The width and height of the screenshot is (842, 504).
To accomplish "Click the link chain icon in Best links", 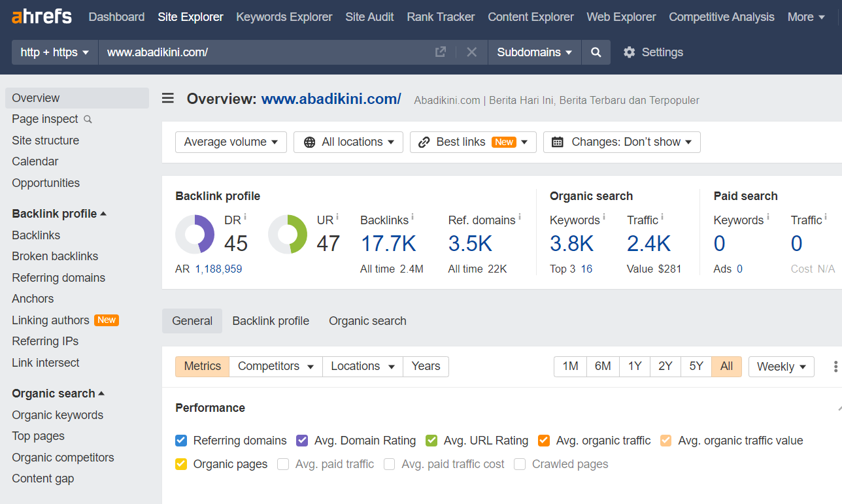I will coord(424,142).
